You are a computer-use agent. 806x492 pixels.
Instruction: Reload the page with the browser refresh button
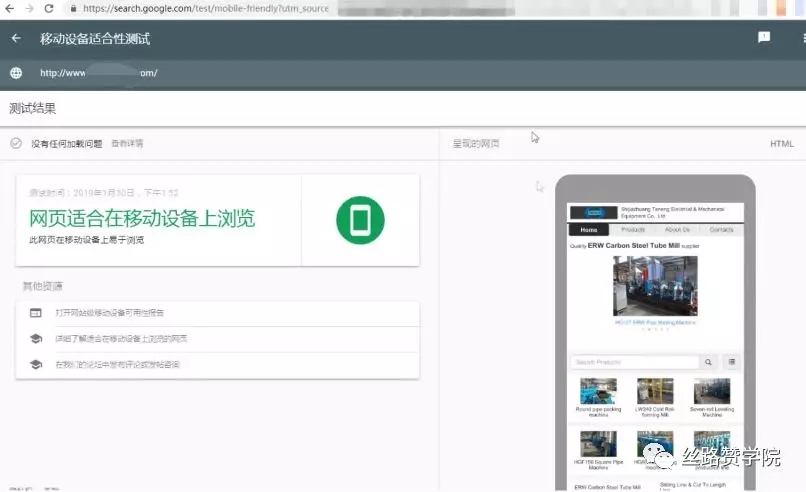[48, 8]
